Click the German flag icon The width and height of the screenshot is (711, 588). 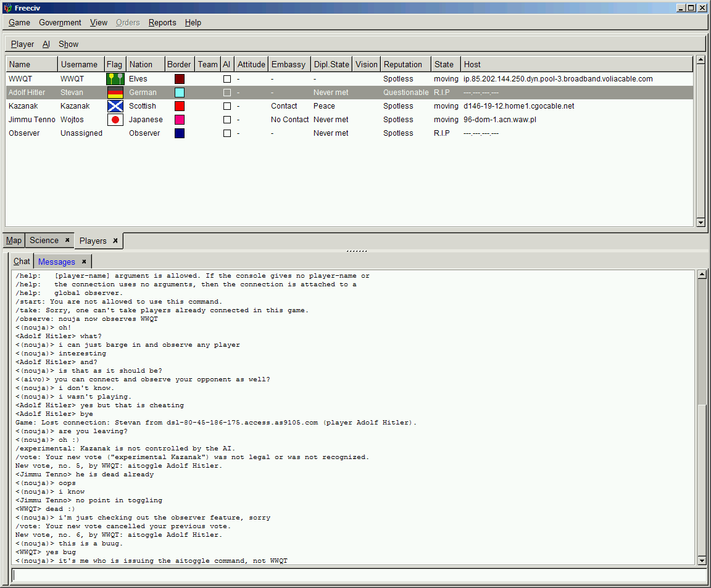115,93
